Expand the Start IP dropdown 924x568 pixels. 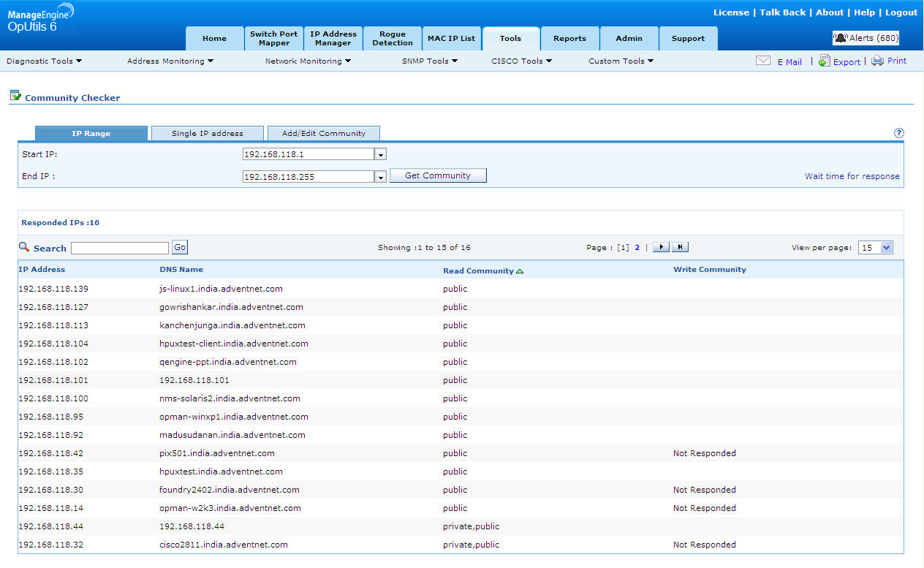pyautogui.click(x=380, y=155)
